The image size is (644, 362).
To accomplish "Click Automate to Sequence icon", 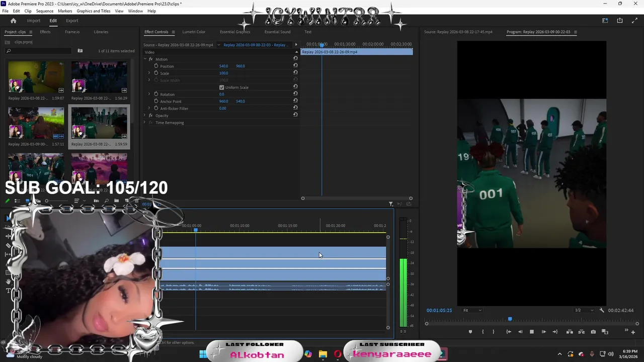I will point(96,201).
